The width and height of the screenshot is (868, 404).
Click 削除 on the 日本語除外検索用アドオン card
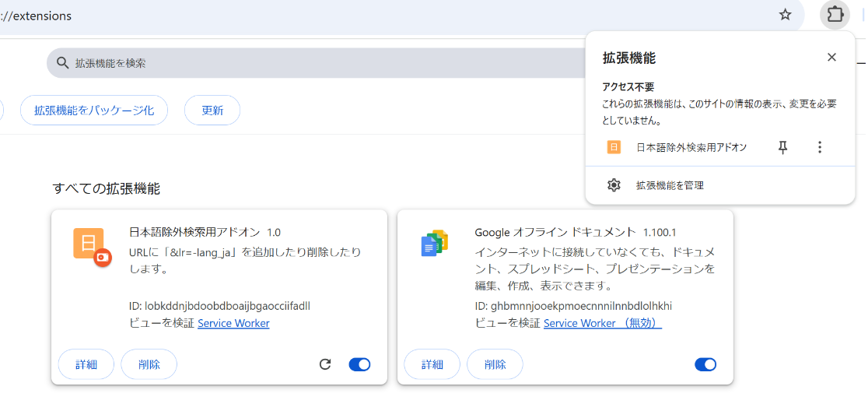tap(149, 364)
